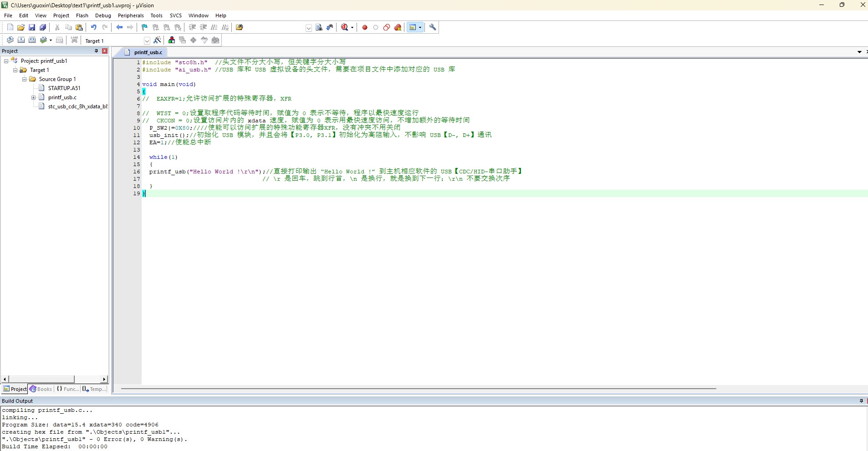
Task: Uncomment selection toolbar icon
Action: (x=225, y=27)
